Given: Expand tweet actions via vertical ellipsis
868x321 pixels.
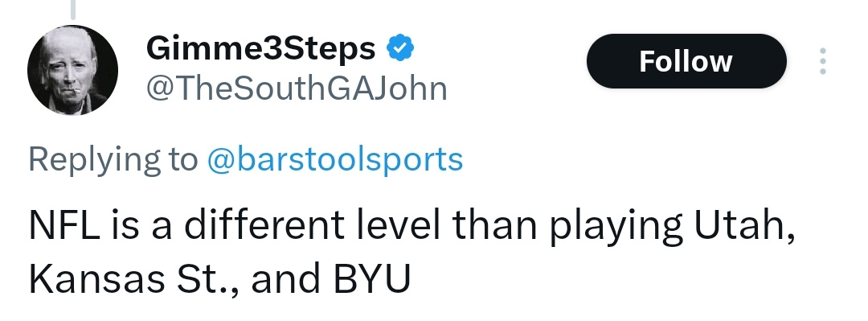Looking at the screenshot, I should (823, 61).
